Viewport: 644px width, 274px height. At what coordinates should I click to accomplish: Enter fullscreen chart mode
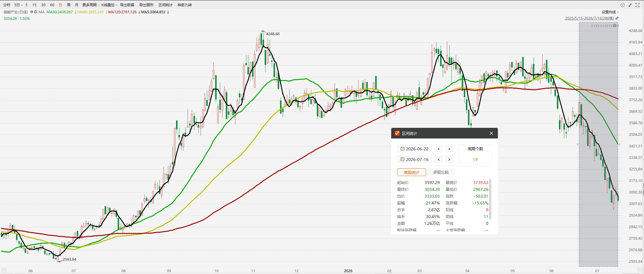[637, 5]
